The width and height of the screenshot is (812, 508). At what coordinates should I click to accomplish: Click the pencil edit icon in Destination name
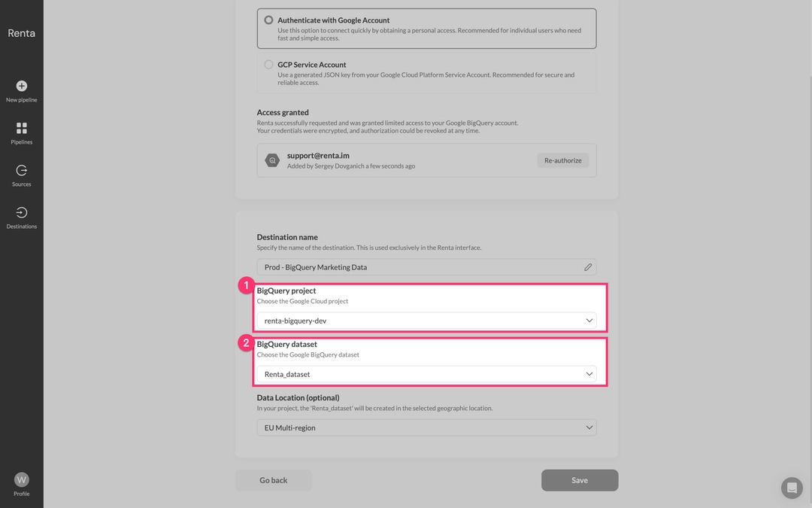[x=588, y=267]
